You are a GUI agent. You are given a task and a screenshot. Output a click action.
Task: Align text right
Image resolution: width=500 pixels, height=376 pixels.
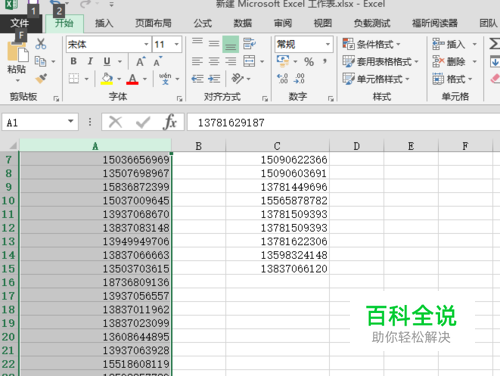230,61
